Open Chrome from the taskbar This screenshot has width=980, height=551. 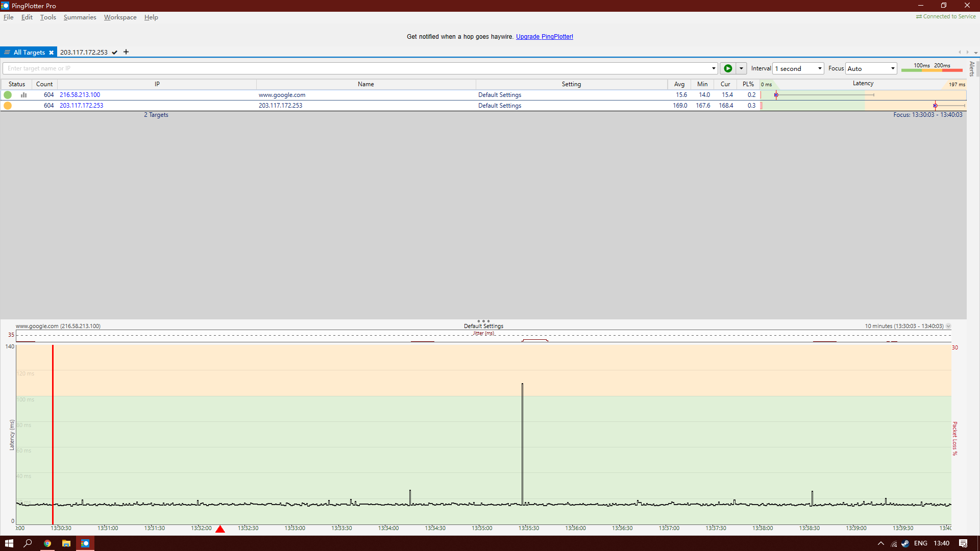pyautogui.click(x=47, y=543)
